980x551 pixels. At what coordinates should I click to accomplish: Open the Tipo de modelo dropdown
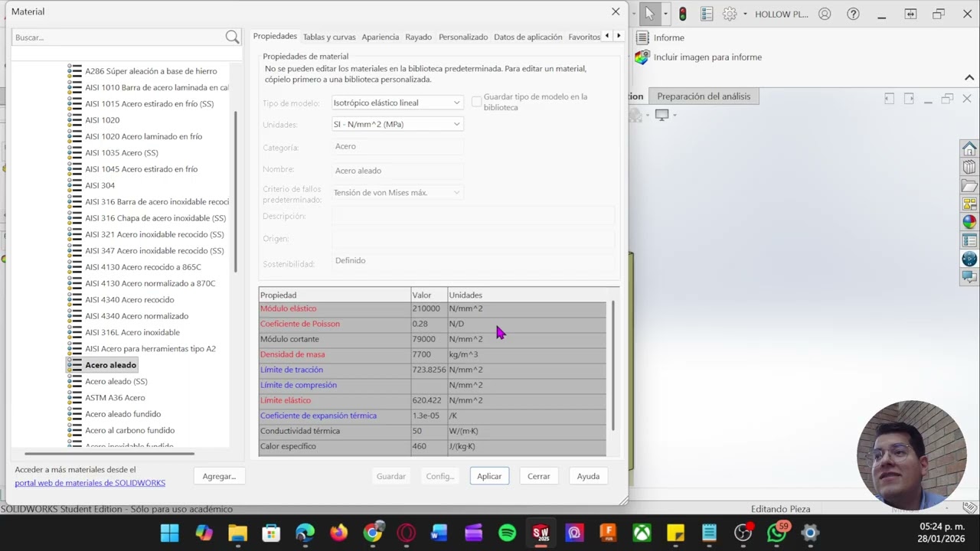coord(397,103)
